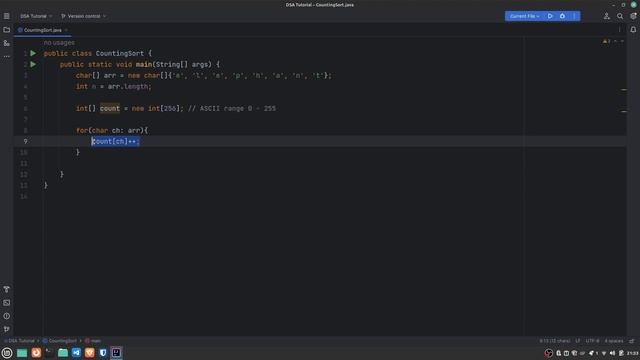Screen dimensions: 640x360
Task: Open Current File run configuration dropdown
Action: pyautogui.click(x=524, y=16)
